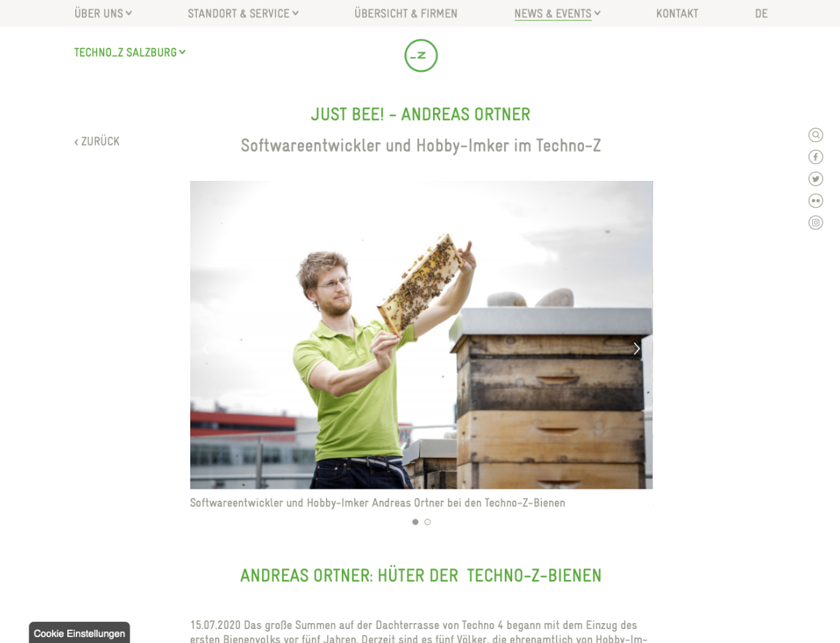Open the Twitter icon in sidebar

click(x=815, y=179)
